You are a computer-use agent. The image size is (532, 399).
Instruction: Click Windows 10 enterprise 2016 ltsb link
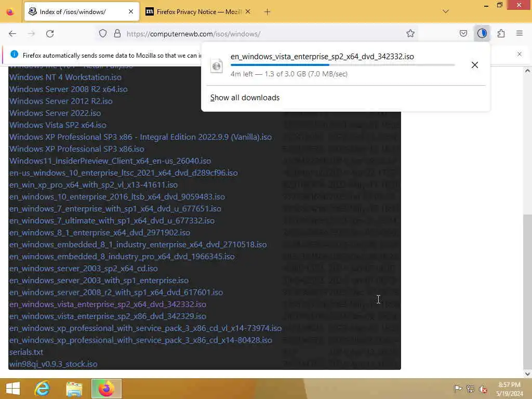117,197
